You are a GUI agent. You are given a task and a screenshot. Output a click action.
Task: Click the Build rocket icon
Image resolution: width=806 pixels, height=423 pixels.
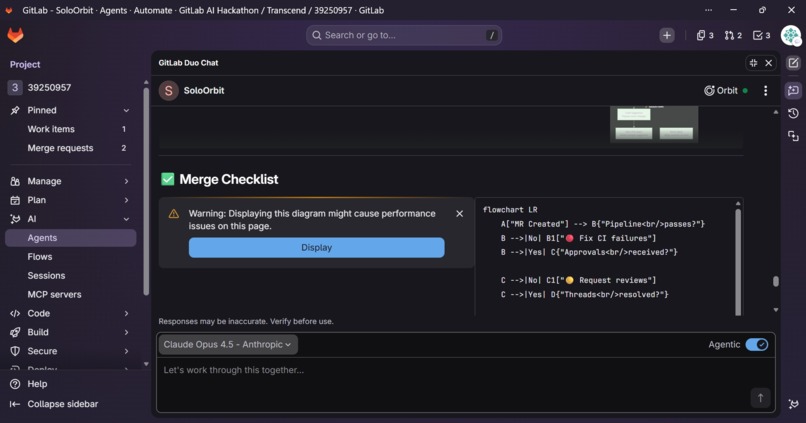[x=15, y=332]
